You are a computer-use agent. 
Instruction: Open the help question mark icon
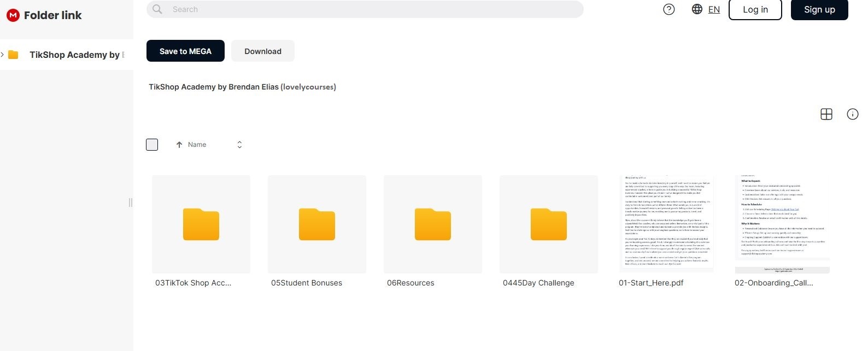[668, 9]
